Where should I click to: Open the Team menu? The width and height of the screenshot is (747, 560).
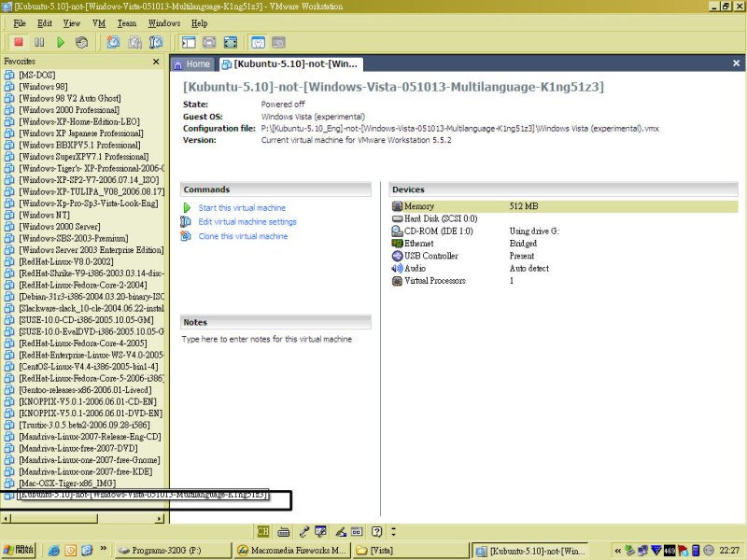pyautogui.click(x=127, y=23)
